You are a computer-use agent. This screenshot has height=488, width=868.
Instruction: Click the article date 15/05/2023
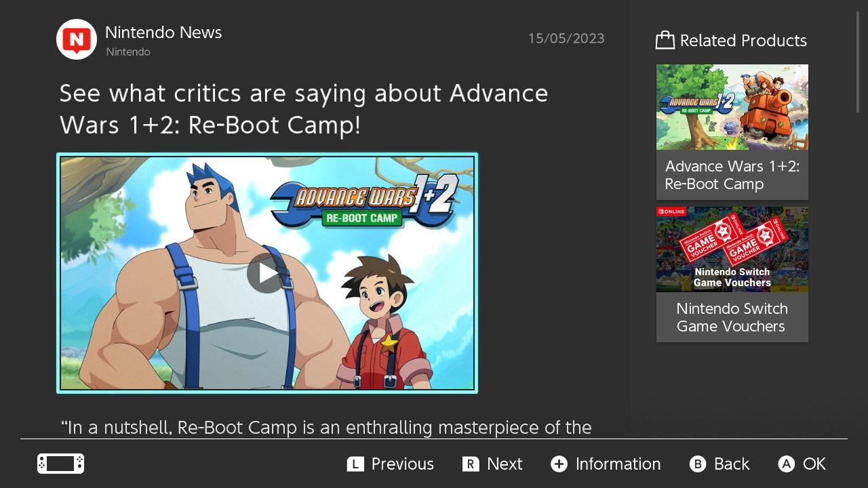click(x=566, y=39)
